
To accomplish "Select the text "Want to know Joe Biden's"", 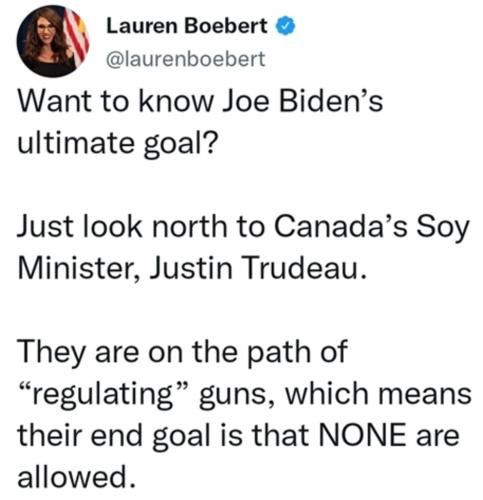I will 200,101.
